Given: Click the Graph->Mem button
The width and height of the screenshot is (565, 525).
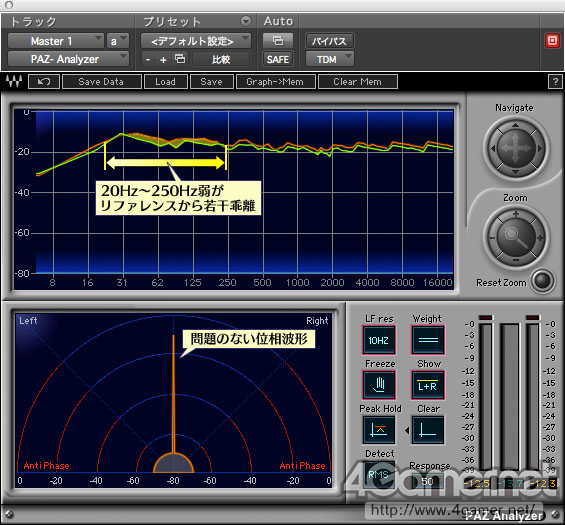Looking at the screenshot, I should (276, 81).
